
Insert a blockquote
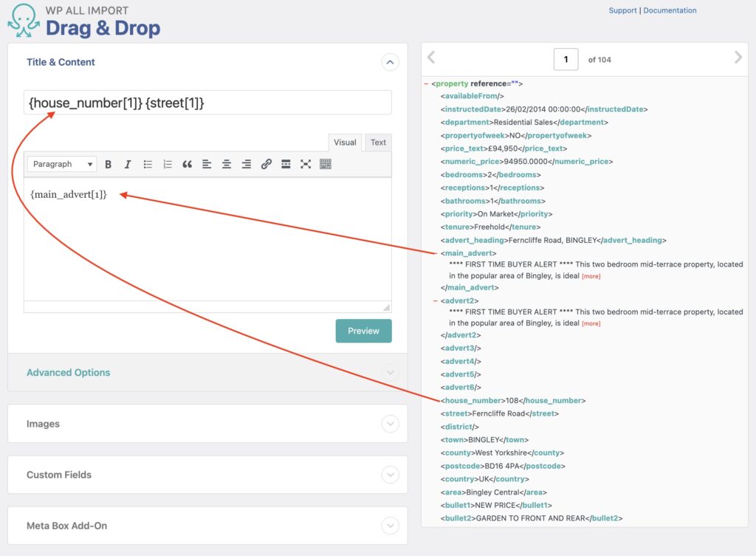click(x=186, y=164)
